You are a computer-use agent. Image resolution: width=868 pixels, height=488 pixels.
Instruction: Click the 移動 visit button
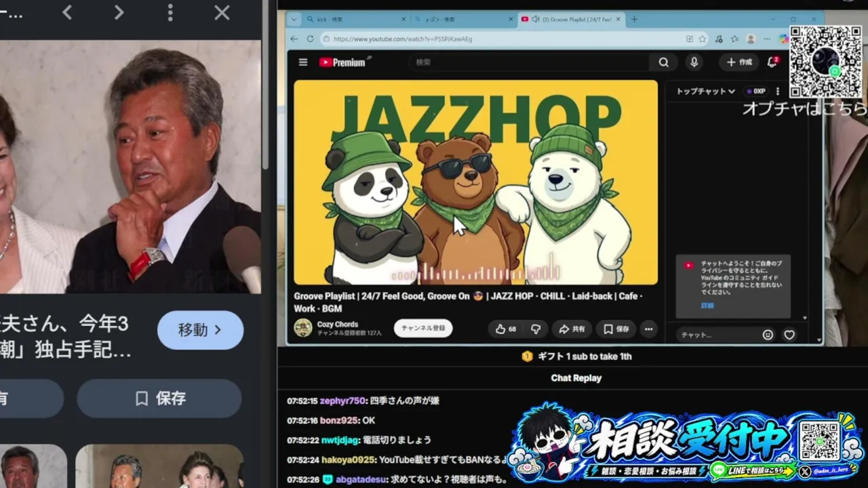click(200, 330)
